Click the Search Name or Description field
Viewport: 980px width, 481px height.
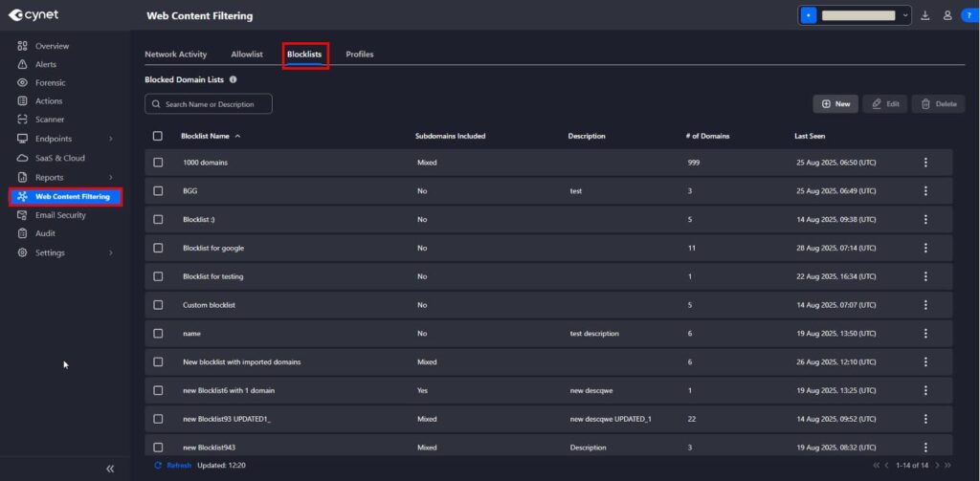point(209,103)
